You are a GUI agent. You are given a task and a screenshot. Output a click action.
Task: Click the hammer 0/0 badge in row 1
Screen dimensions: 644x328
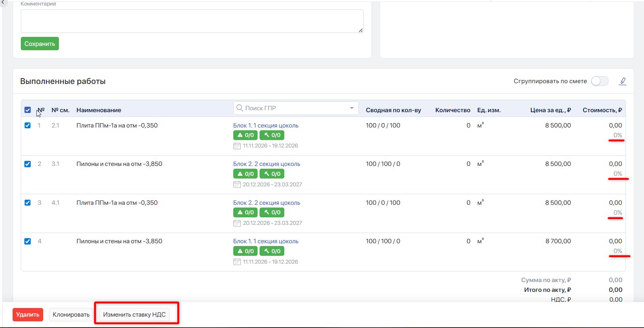pyautogui.click(x=272, y=135)
